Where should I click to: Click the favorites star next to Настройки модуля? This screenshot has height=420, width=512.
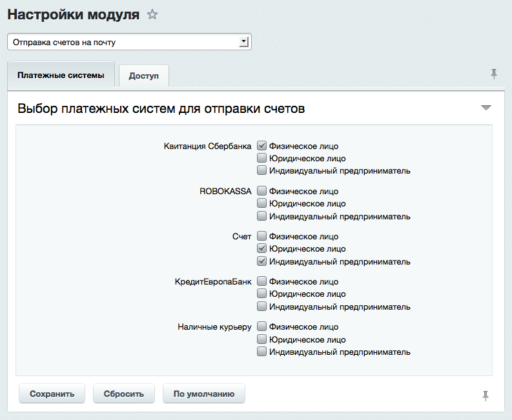point(152,15)
